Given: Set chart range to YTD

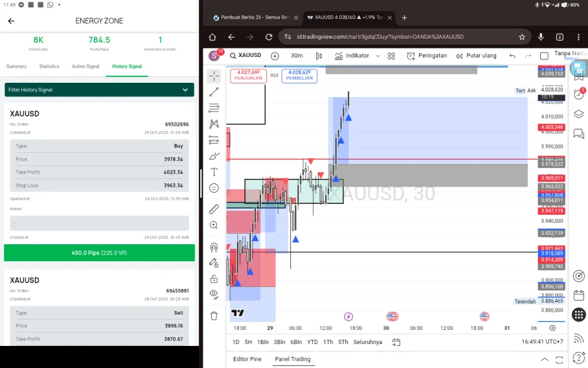Looking at the screenshot, I should tap(312, 342).
